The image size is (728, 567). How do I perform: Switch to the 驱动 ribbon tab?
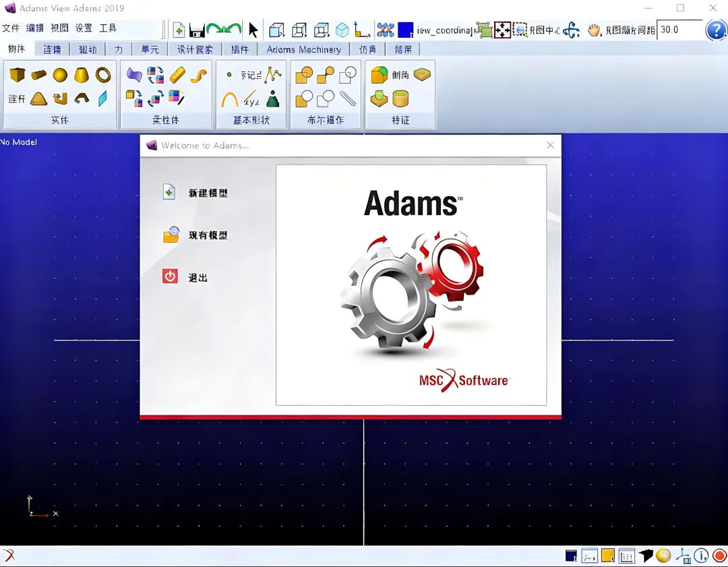click(87, 49)
